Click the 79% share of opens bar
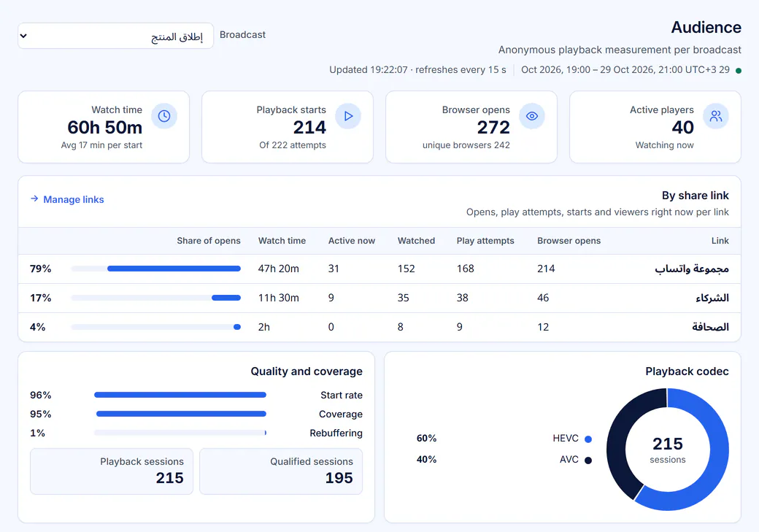 pos(156,269)
